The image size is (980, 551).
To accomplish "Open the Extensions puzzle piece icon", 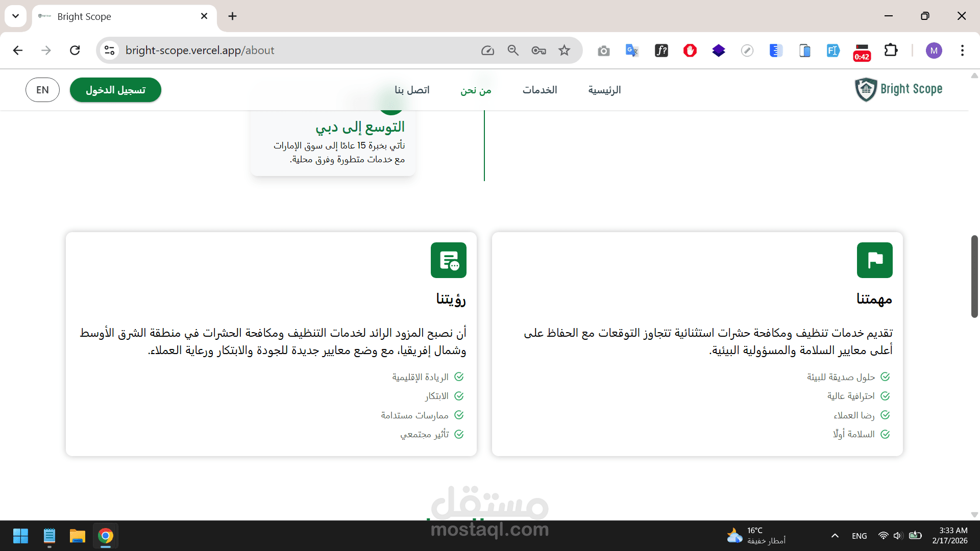I will 891,51.
